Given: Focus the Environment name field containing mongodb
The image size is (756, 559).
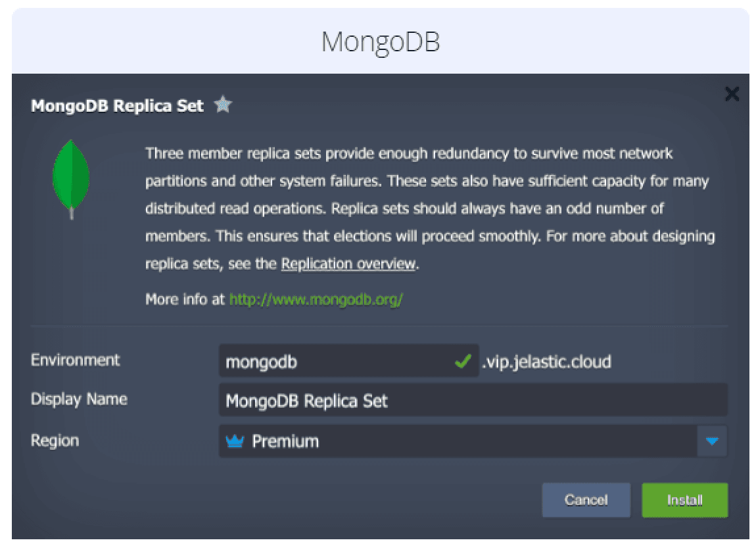Looking at the screenshot, I should click(x=335, y=362).
